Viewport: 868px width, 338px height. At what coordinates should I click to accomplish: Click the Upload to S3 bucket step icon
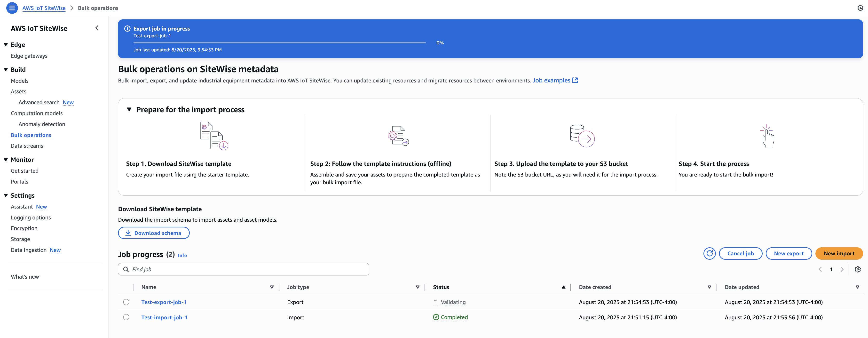click(x=582, y=136)
